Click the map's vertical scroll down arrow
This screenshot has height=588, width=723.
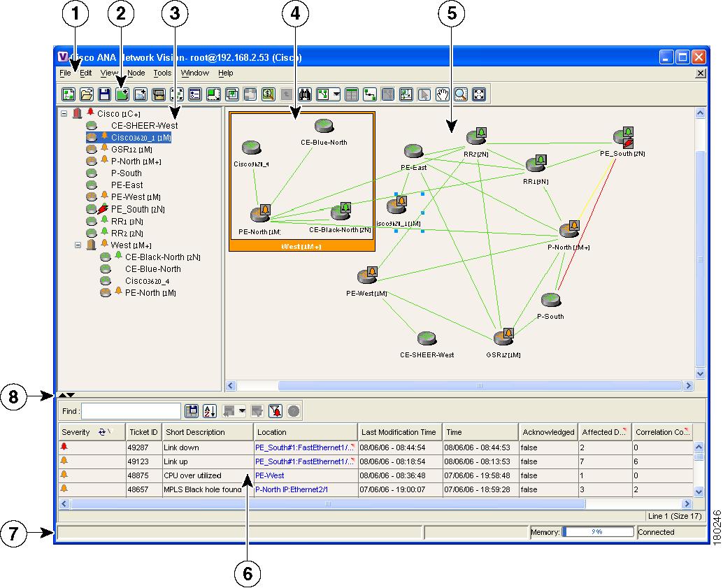pos(701,373)
